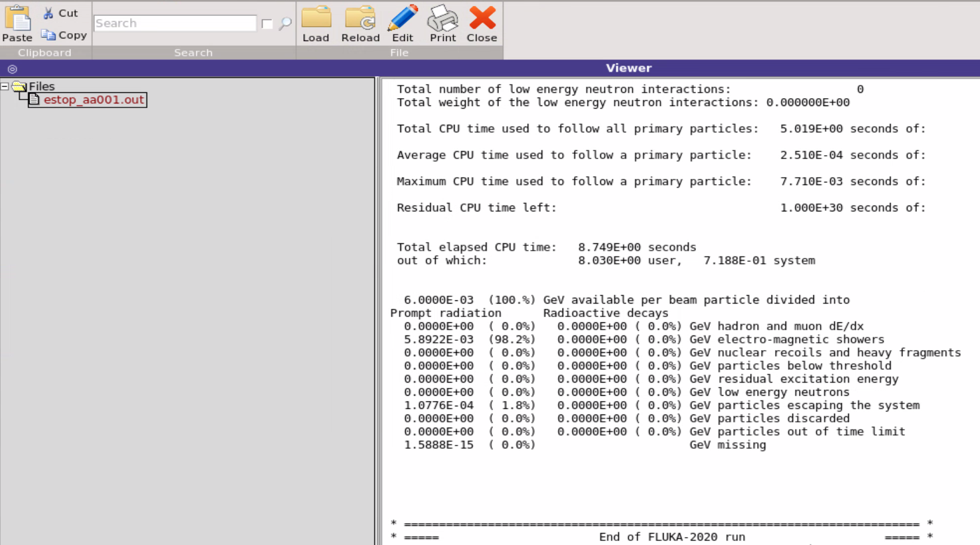Collapse the Files tree node
This screenshot has height=545, width=980.
[x=5, y=86]
